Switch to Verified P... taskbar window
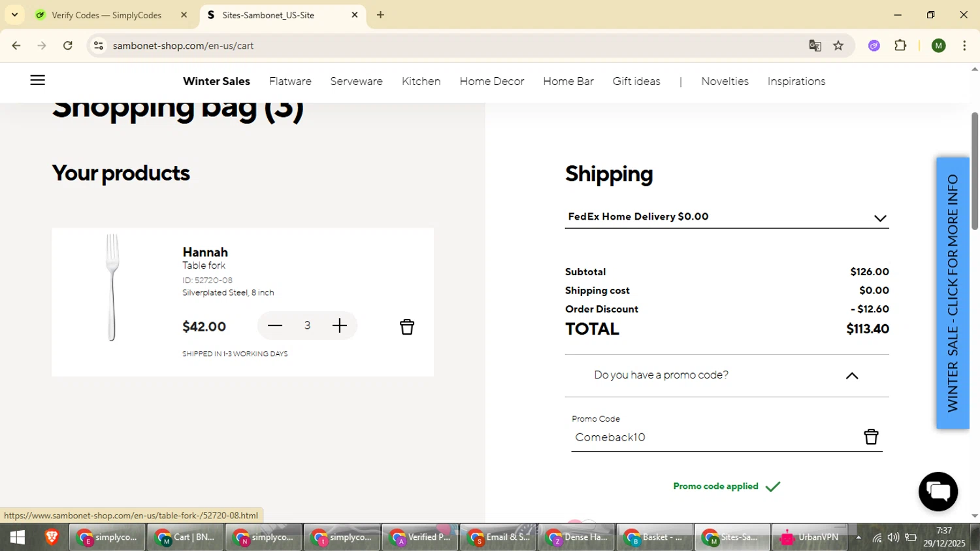The height and width of the screenshot is (551, 980). pyautogui.click(x=420, y=537)
